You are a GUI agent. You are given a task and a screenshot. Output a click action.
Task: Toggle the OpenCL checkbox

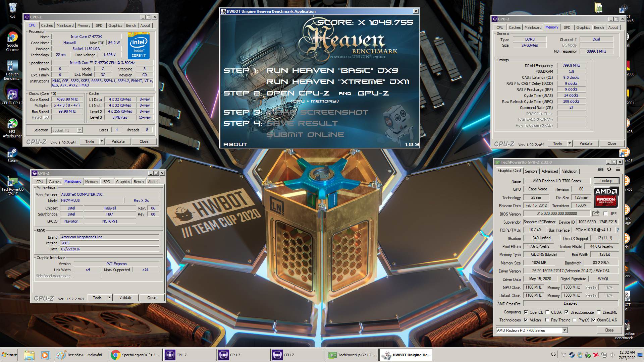tap(526, 312)
